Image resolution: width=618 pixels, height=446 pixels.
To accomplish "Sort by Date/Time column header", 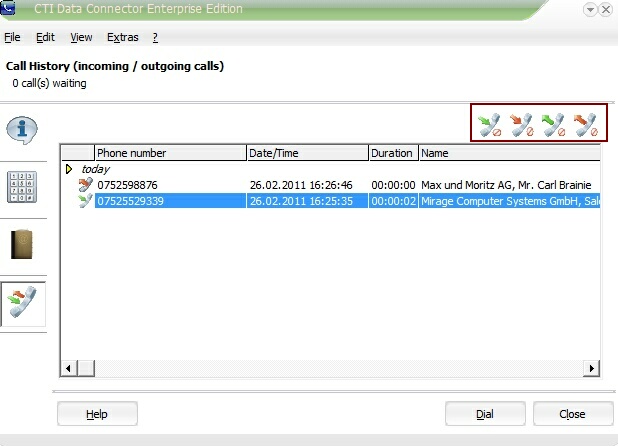I will click(x=305, y=153).
